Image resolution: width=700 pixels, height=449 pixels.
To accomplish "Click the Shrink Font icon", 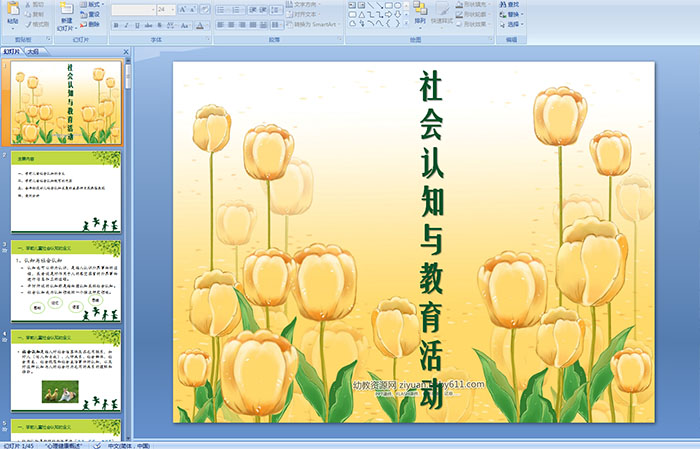I will [x=193, y=9].
